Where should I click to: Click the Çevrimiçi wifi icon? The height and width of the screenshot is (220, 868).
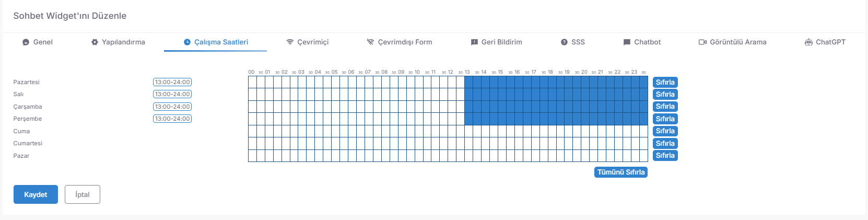coord(290,42)
